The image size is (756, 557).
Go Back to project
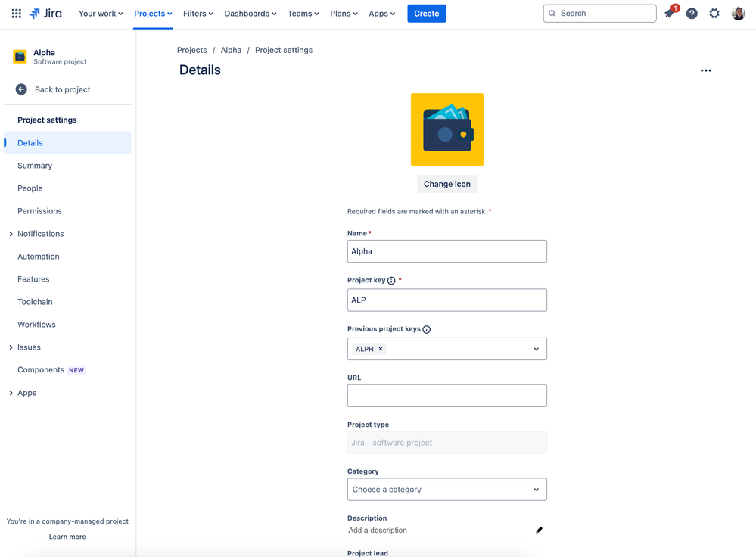click(62, 89)
